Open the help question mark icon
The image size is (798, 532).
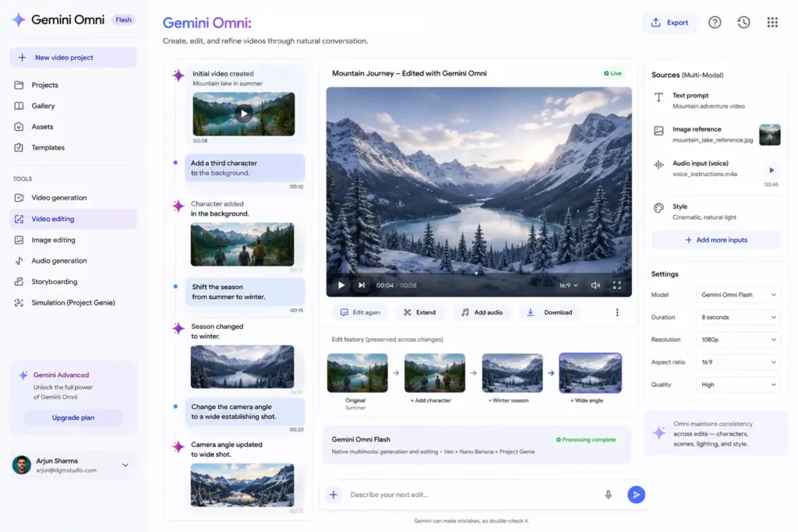pyautogui.click(x=715, y=23)
